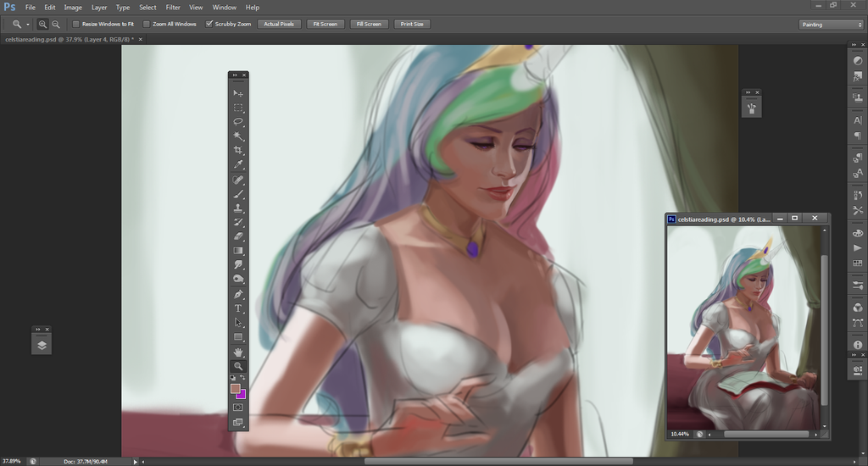The height and width of the screenshot is (466, 868).
Task: Open the Swatches panel grid icon
Action: (858, 264)
